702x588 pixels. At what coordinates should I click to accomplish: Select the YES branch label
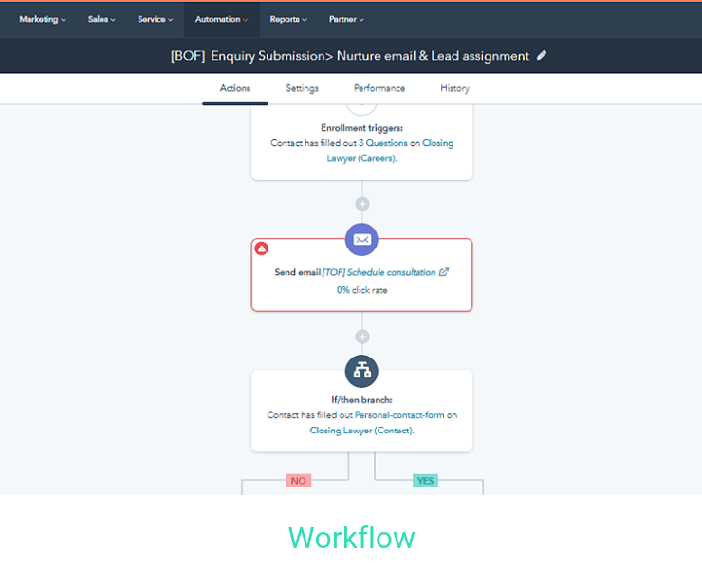[425, 481]
